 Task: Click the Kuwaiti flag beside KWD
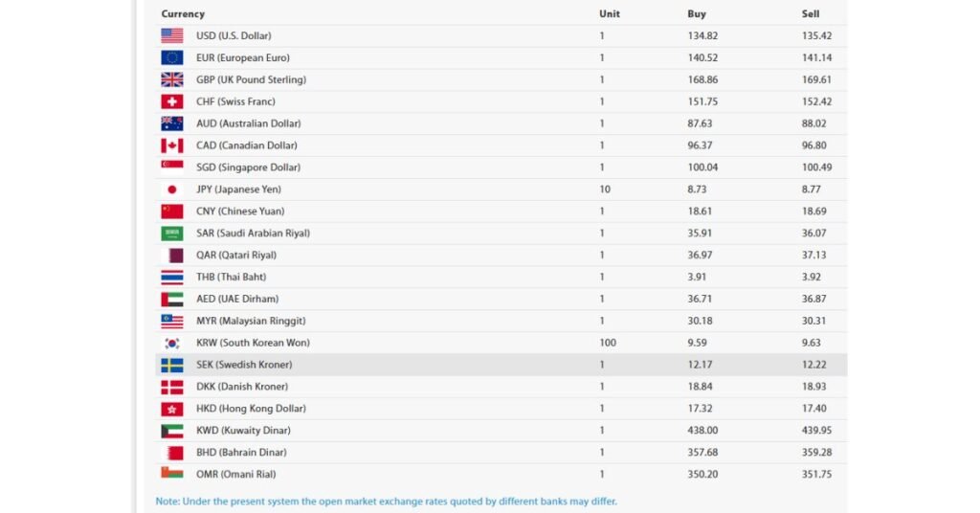pos(172,431)
